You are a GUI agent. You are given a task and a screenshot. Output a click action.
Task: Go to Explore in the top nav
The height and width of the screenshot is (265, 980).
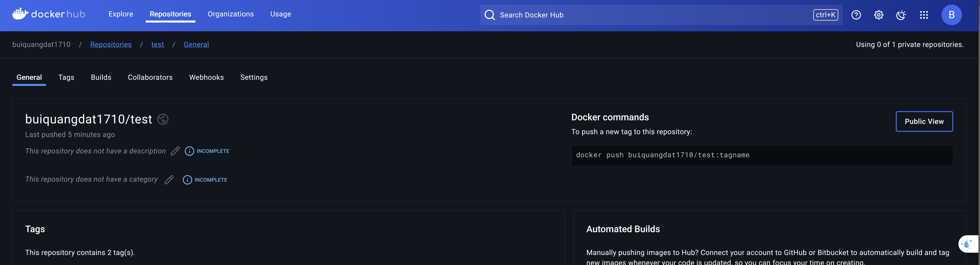[x=121, y=14]
